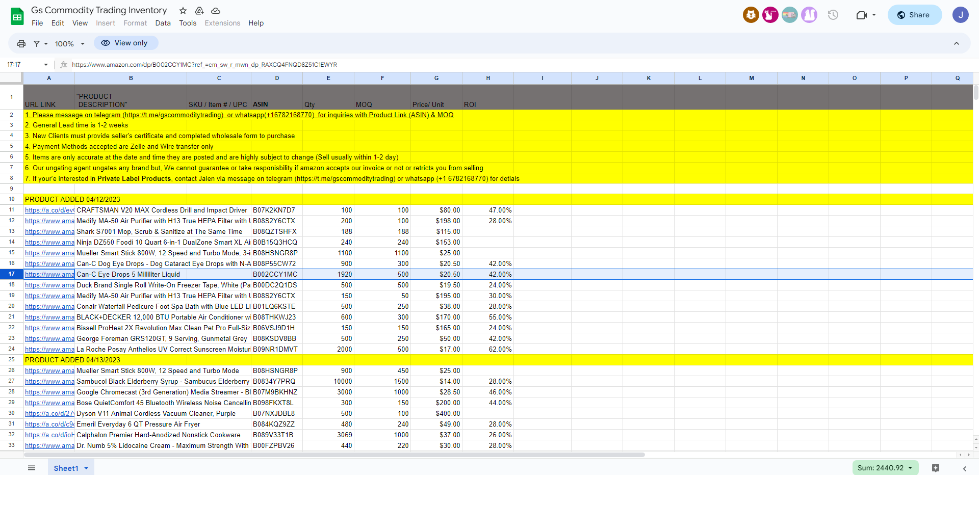This screenshot has height=531, width=980.
Task: Open the URL link for Shark S7001 Mop
Action: pos(49,231)
